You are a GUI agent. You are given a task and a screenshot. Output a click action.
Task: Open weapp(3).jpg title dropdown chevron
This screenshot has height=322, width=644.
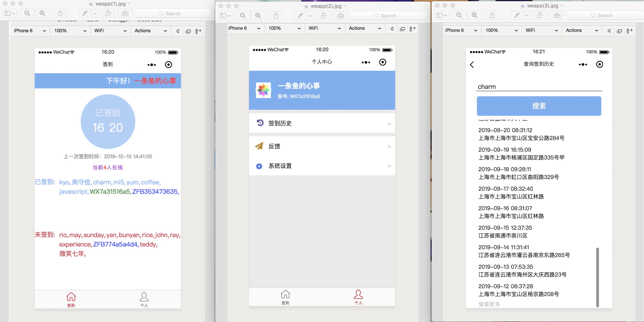pyautogui.click(x=562, y=5)
